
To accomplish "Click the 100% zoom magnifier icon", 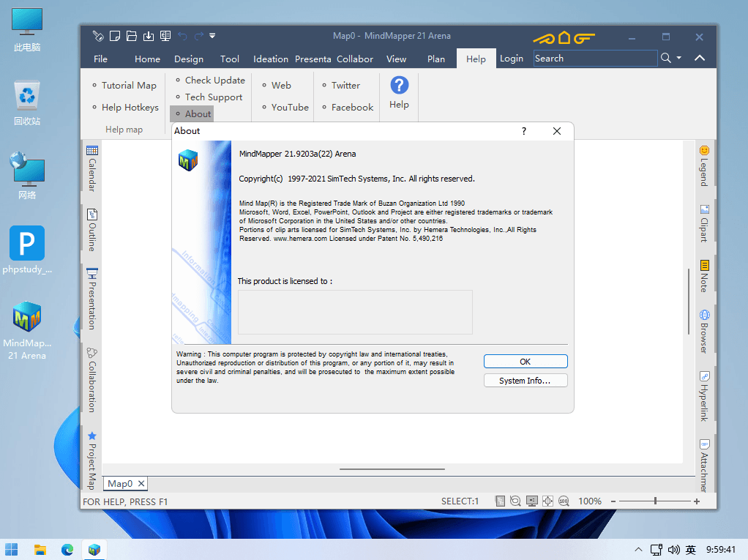I will pyautogui.click(x=564, y=501).
